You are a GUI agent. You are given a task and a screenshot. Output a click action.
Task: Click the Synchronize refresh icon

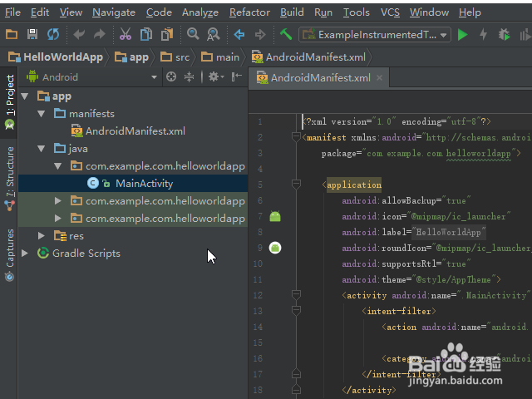[x=53, y=34]
